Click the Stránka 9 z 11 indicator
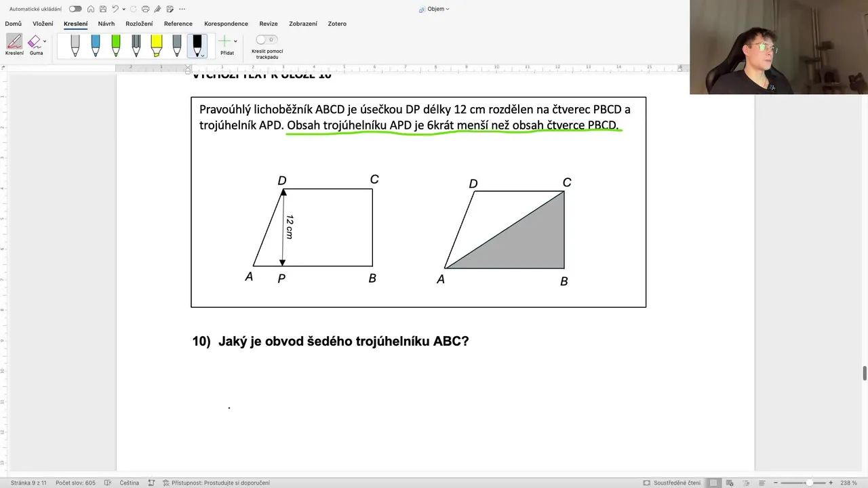Image resolution: width=868 pixels, height=488 pixels. point(28,483)
